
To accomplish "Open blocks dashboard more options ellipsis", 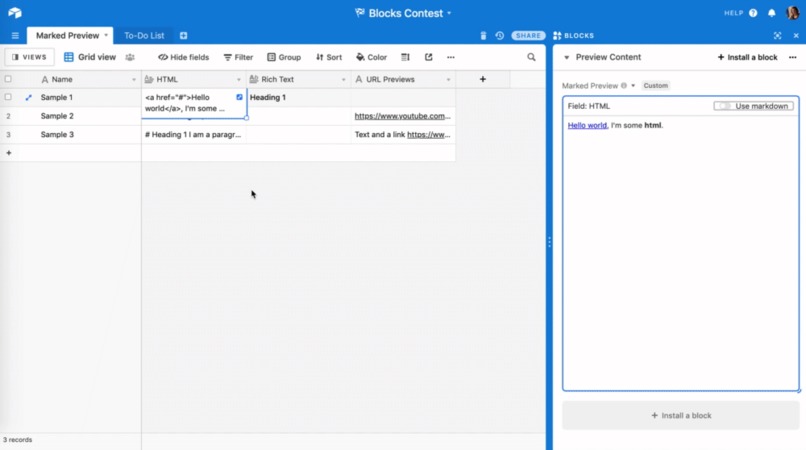I will 793,57.
